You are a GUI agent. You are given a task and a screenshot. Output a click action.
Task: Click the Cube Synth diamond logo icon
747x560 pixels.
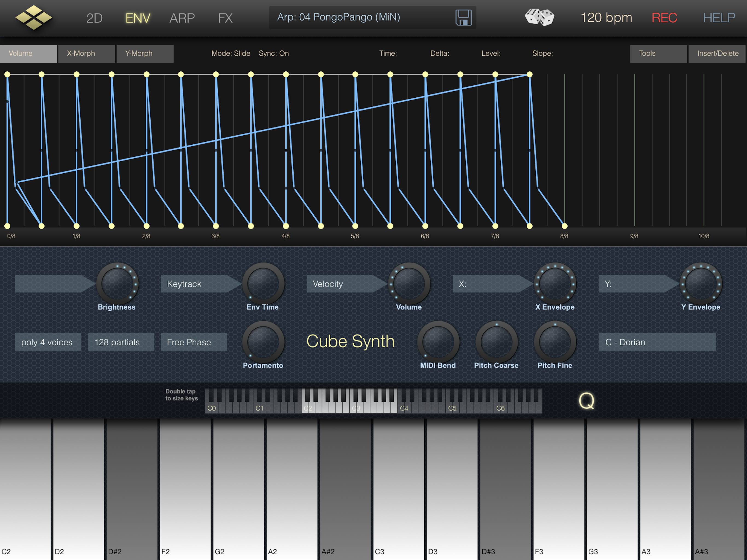coord(34,17)
